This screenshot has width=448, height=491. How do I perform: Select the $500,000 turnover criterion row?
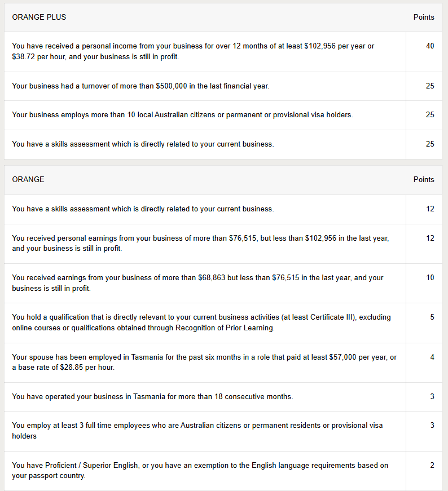140,86
